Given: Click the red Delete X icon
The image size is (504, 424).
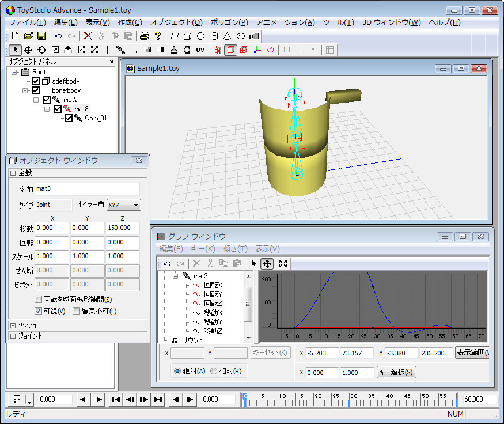Looking at the screenshot, I should [x=88, y=36].
